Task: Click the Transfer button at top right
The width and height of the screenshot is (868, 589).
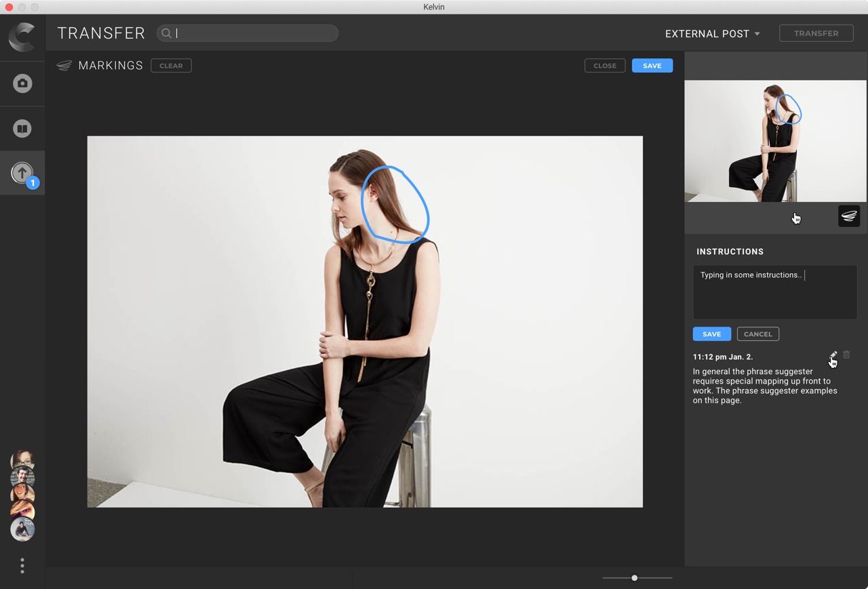Action: pos(816,33)
